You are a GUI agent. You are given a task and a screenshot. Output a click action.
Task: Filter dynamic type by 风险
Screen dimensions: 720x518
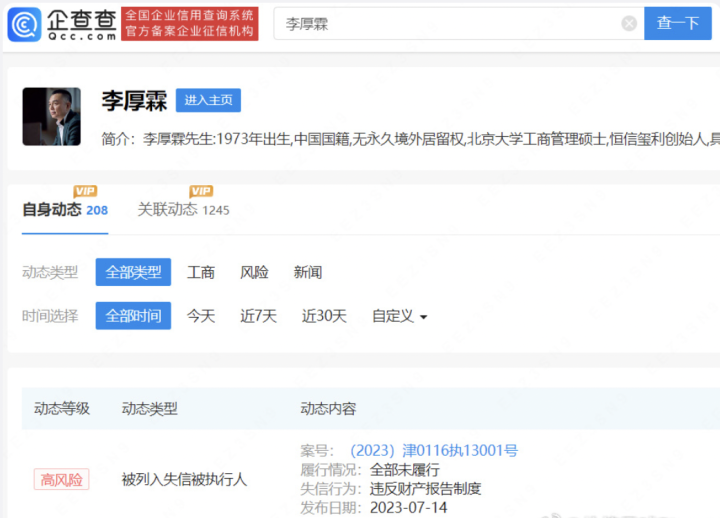pos(254,272)
